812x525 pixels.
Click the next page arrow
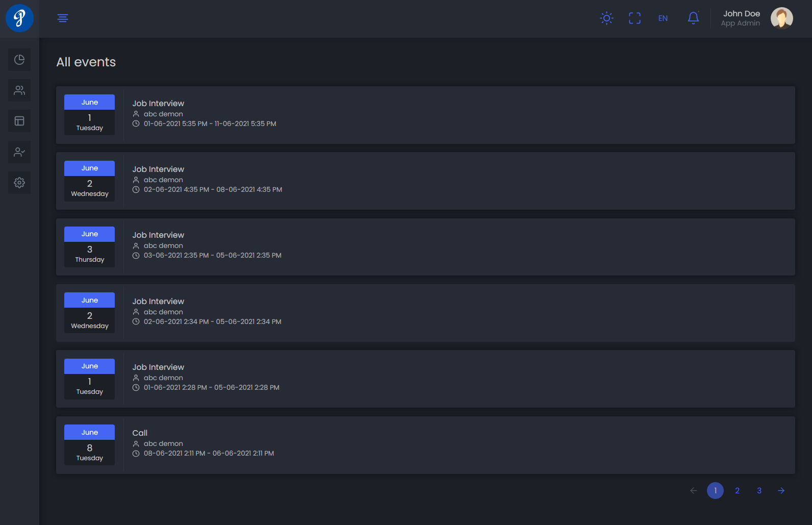(781, 491)
